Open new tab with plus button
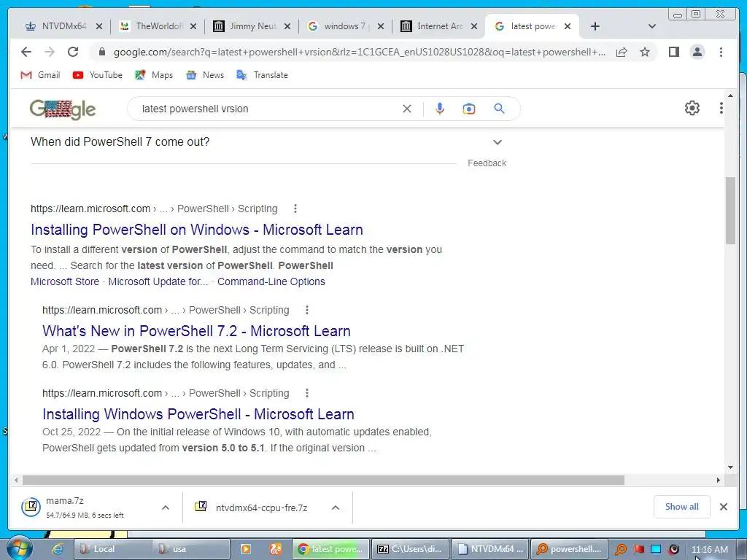Viewport: 747px width, 560px height. click(x=595, y=26)
